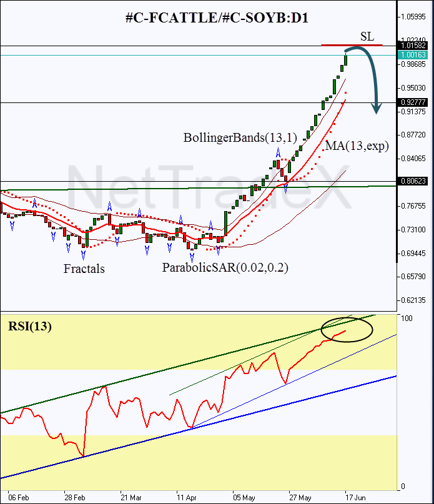Click the 0.95030 price axis value
434x504 pixels.
tap(413, 88)
